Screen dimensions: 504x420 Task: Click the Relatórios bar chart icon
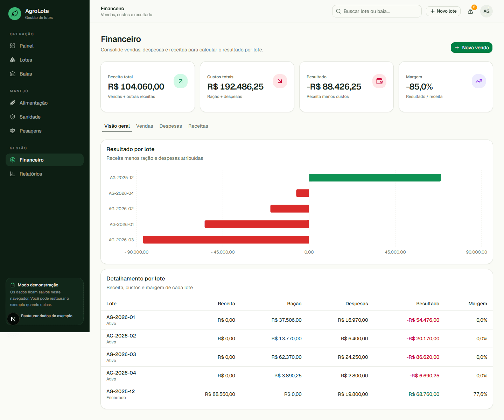coord(13,174)
